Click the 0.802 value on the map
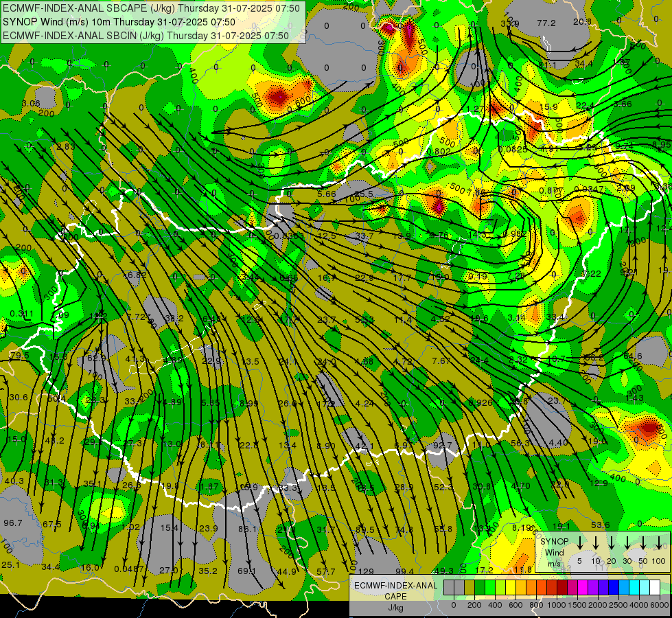 click(x=439, y=151)
